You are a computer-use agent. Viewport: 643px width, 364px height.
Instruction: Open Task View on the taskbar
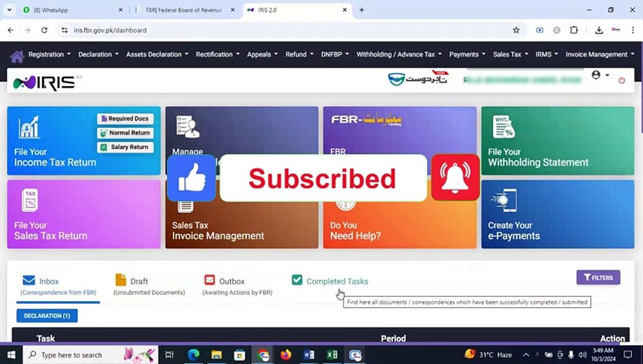tap(170, 355)
